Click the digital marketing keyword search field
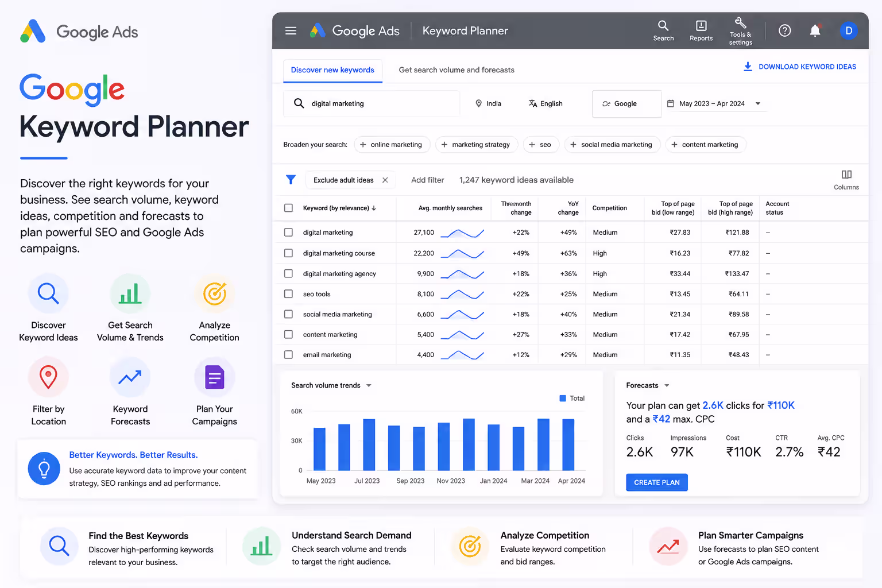 [372, 104]
